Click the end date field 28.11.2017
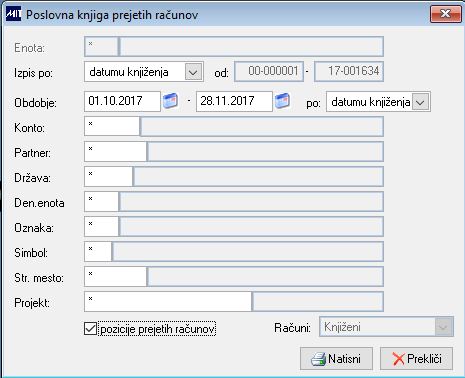465x378 pixels. coord(234,101)
